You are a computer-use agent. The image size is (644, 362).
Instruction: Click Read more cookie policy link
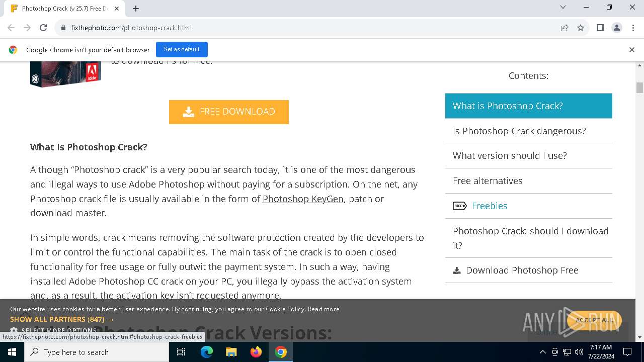(x=324, y=309)
